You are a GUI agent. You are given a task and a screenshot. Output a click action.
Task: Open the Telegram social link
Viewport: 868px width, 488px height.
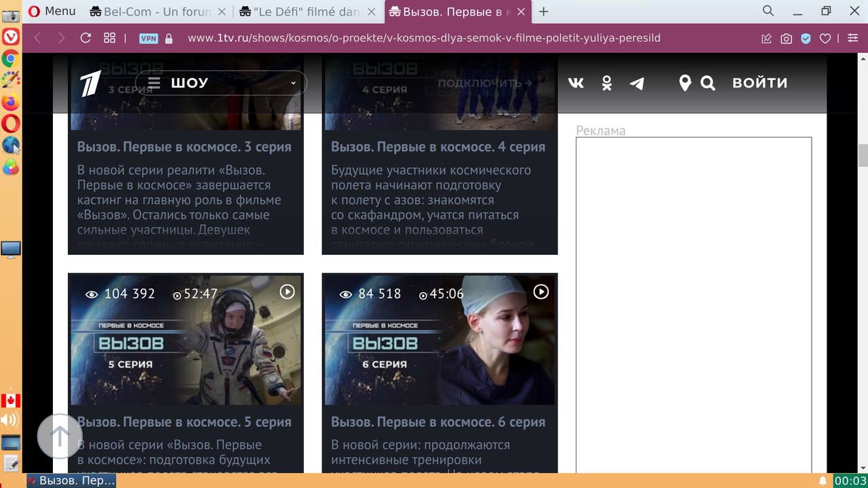(x=637, y=83)
